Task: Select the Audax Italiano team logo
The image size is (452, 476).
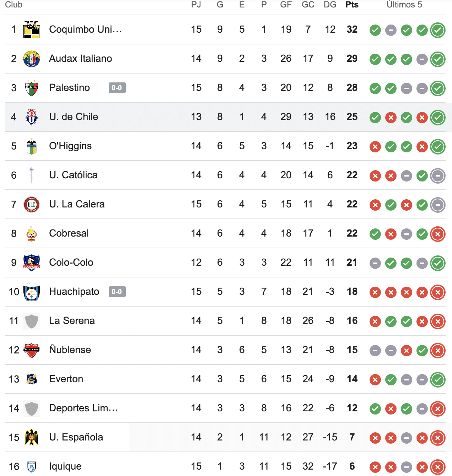Action: [x=32, y=59]
